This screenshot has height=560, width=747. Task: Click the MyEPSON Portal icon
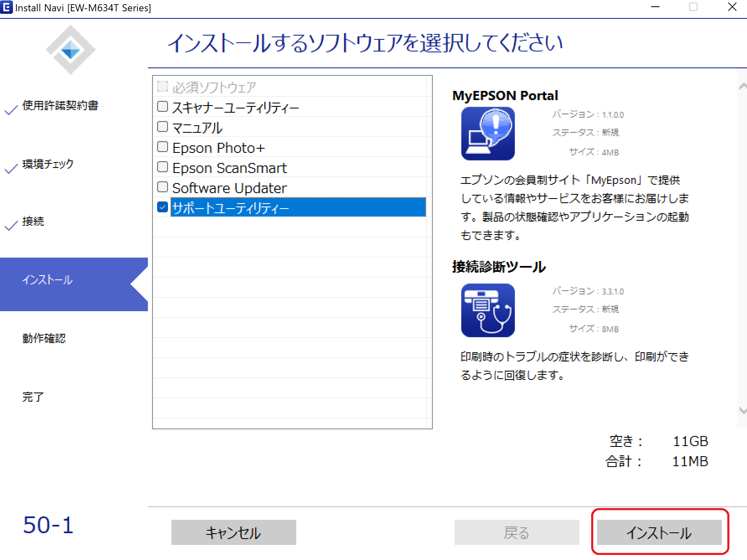click(488, 134)
